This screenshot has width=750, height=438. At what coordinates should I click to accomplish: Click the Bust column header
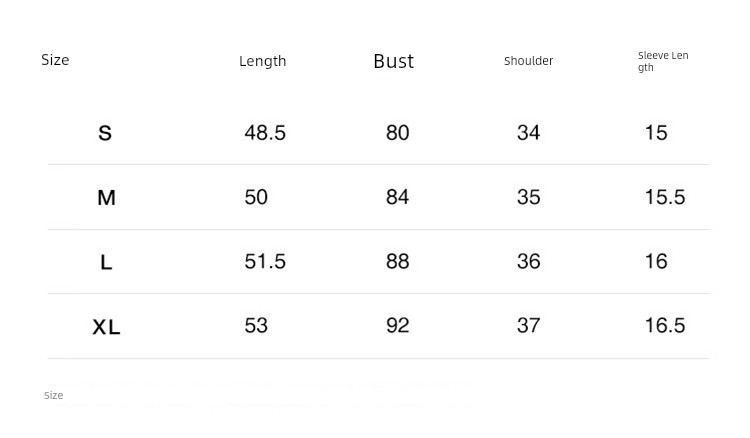393,61
